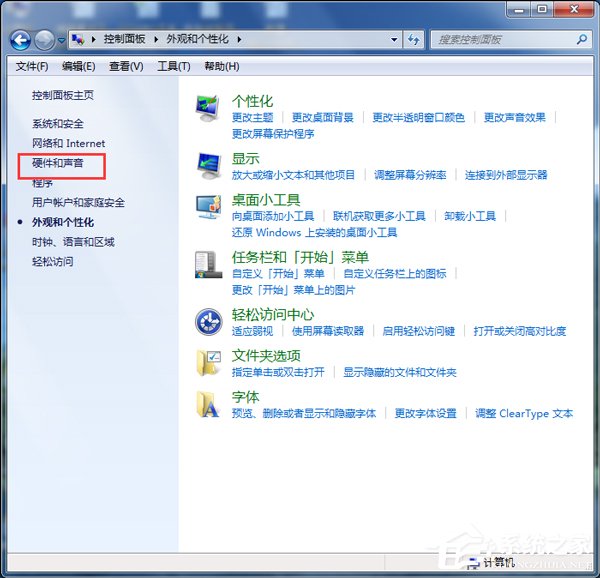Click 外观和个性化 in the address breadcrumb

coord(197,39)
